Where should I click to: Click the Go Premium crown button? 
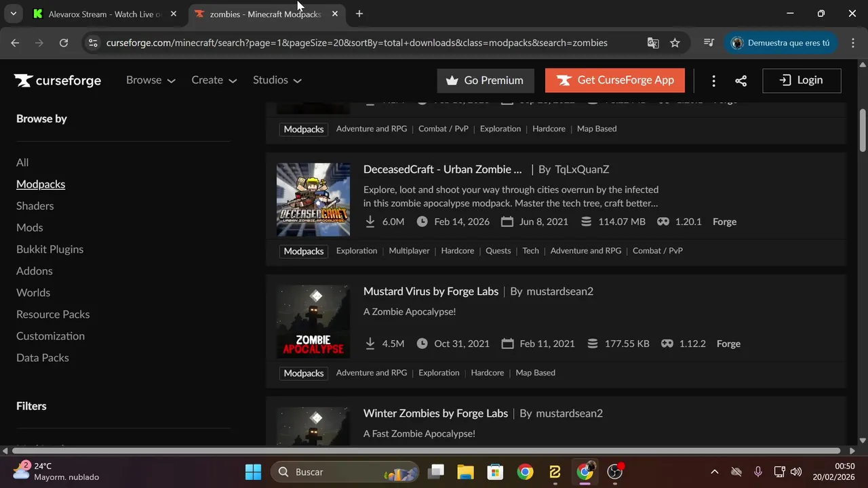486,81
